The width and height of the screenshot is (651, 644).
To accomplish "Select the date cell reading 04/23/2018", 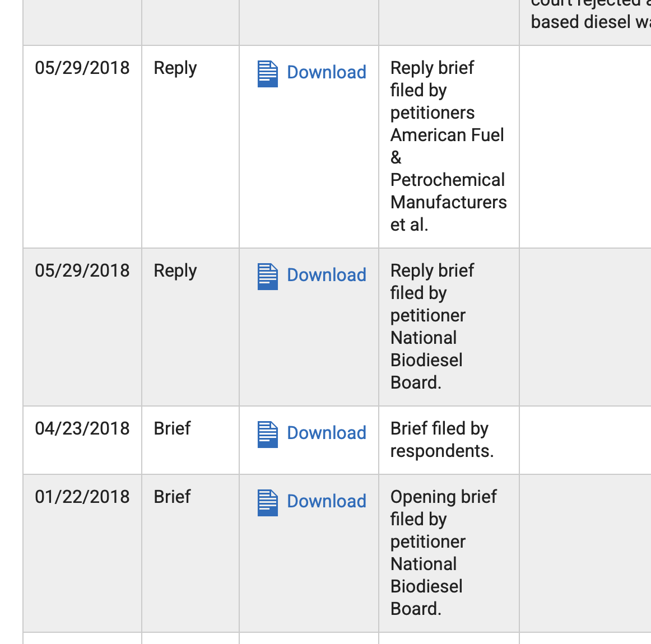I will pos(82,428).
